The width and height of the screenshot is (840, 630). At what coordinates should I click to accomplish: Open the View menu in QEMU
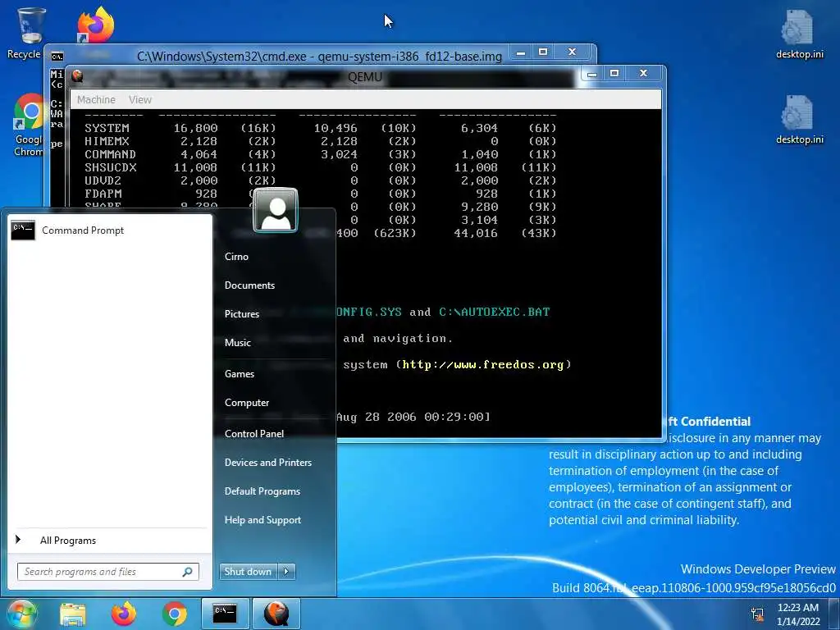[140, 99]
